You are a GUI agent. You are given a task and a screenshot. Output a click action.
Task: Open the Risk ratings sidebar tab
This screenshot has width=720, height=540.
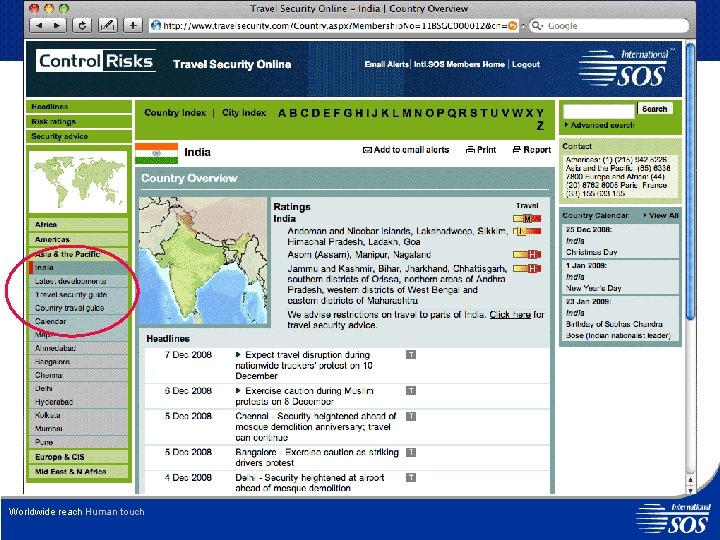coord(79,122)
